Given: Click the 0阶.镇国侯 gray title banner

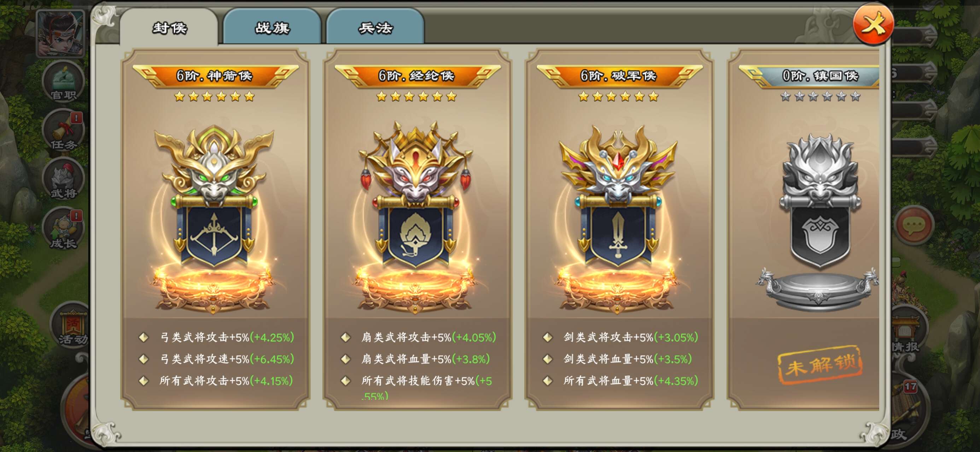Looking at the screenshot, I should pos(809,76).
